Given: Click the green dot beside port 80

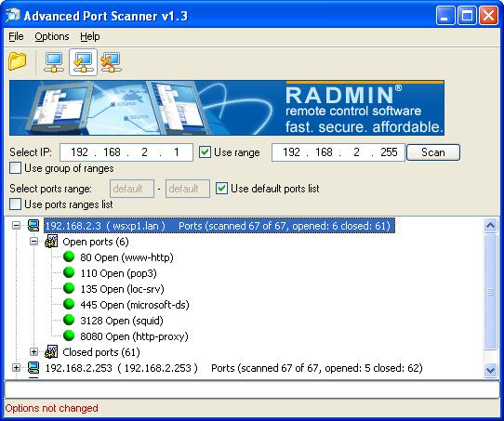Looking at the screenshot, I should tap(69, 257).
